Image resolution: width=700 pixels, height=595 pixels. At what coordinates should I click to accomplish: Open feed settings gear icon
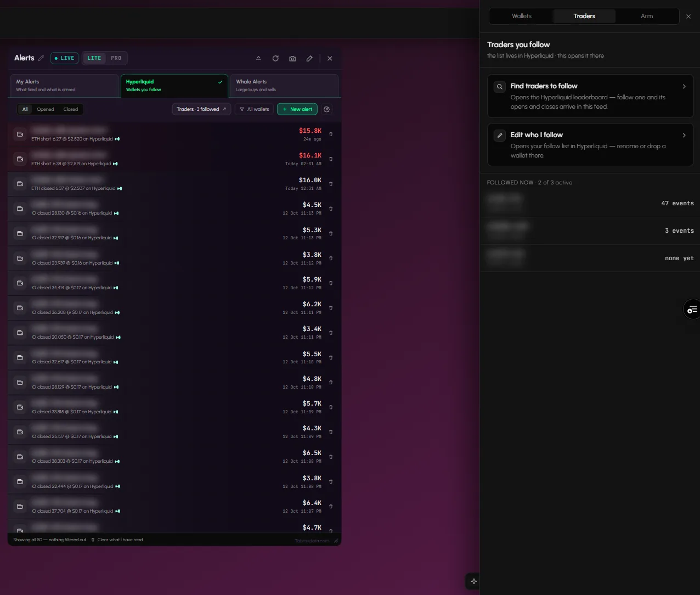click(x=327, y=109)
